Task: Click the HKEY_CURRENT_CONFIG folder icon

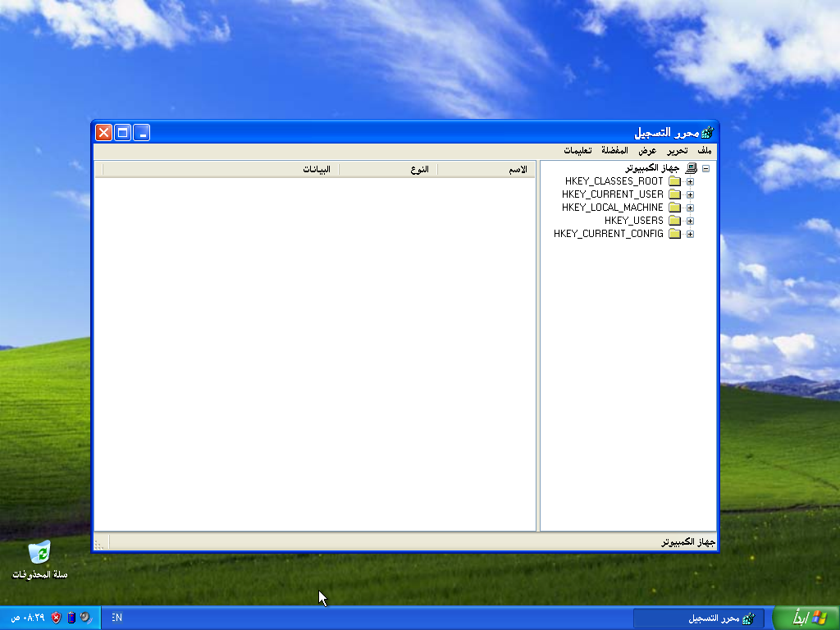Action: coord(674,234)
